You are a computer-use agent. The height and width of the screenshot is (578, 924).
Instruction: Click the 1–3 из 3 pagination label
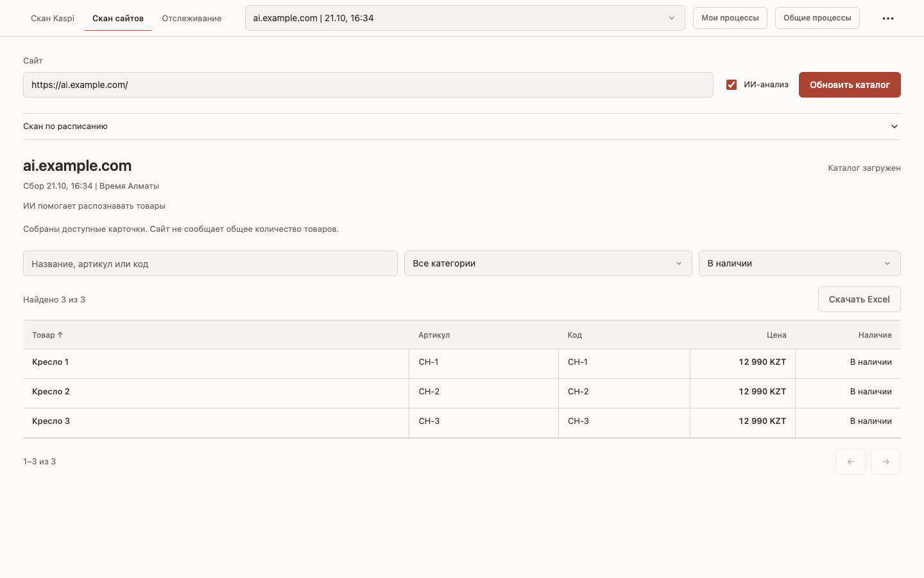40,462
